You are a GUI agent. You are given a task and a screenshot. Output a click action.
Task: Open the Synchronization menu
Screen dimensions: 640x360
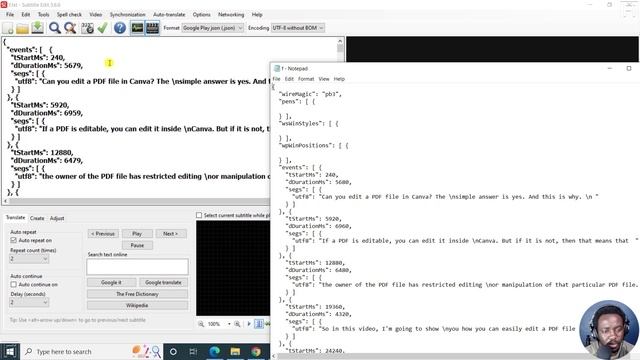point(127,15)
